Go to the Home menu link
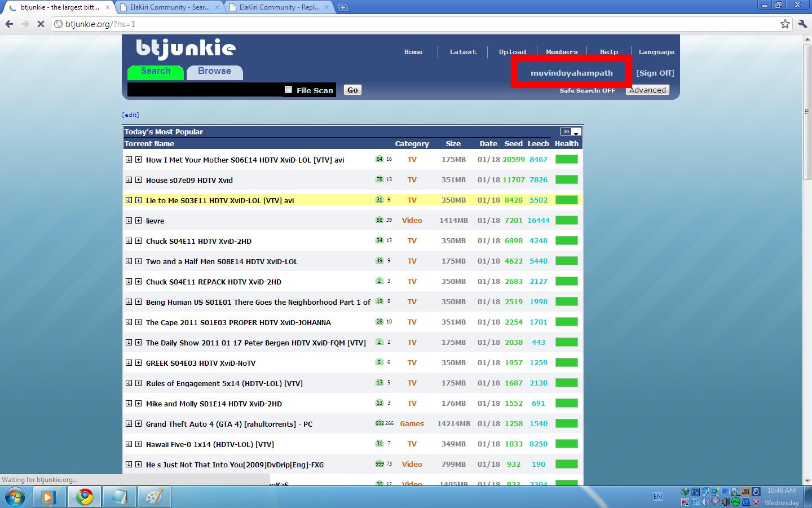This screenshot has width=812, height=508. [x=413, y=52]
